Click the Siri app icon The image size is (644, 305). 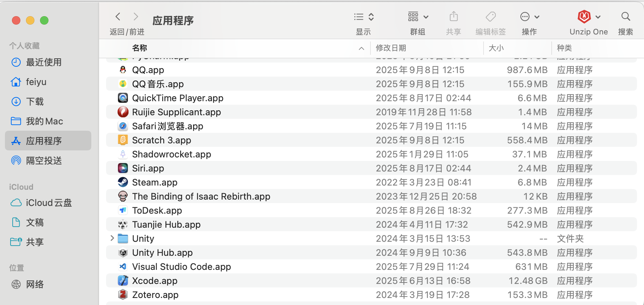click(x=123, y=168)
